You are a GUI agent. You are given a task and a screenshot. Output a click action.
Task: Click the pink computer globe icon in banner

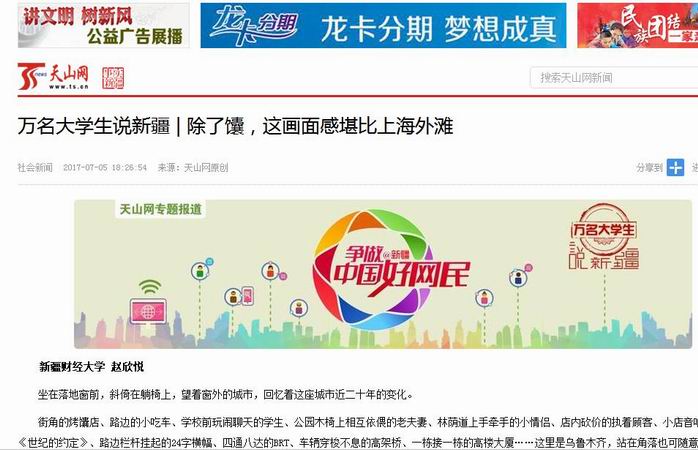pos(148,312)
